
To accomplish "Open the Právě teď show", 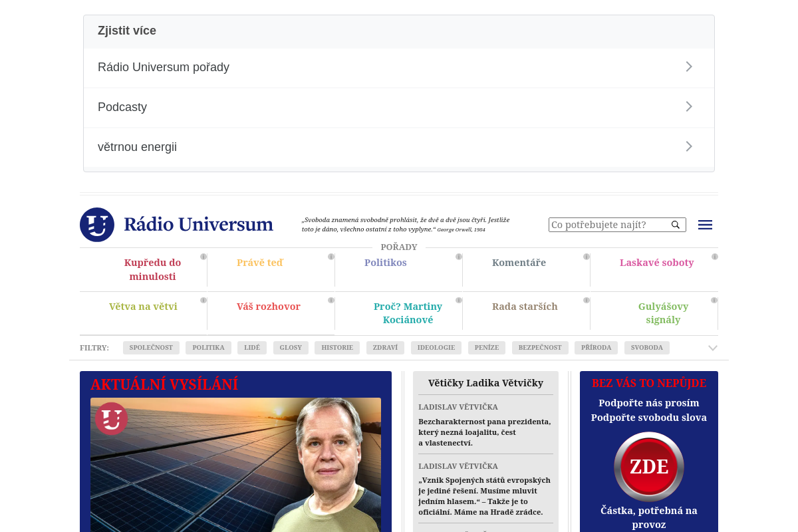I will click(x=260, y=263).
